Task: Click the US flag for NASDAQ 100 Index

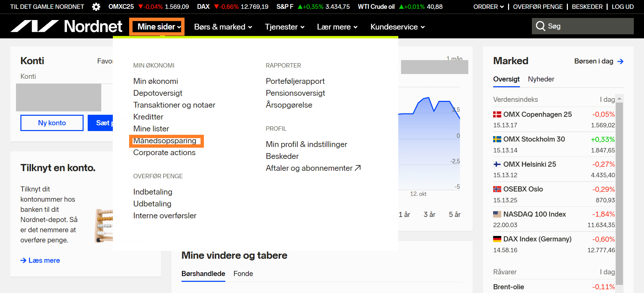Action: 497,214
